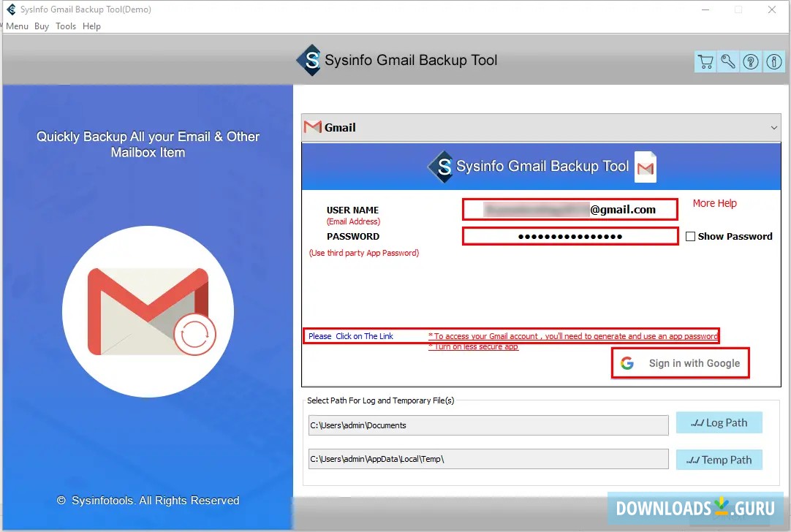This screenshot has width=791, height=532.
Task: Open the question mark help icon
Action: [x=750, y=61]
